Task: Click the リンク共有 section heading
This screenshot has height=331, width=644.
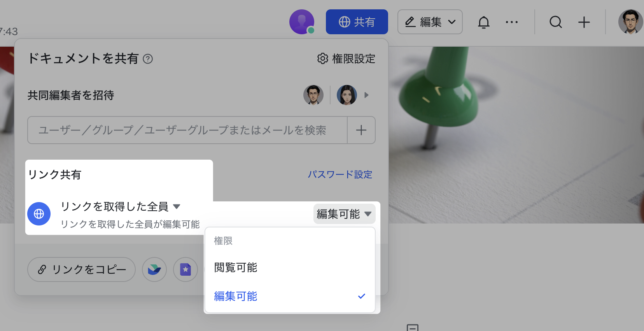Action: point(54,175)
